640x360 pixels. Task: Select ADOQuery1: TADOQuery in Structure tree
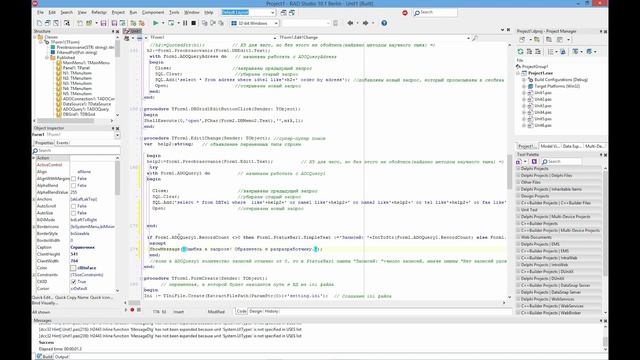coord(86,109)
